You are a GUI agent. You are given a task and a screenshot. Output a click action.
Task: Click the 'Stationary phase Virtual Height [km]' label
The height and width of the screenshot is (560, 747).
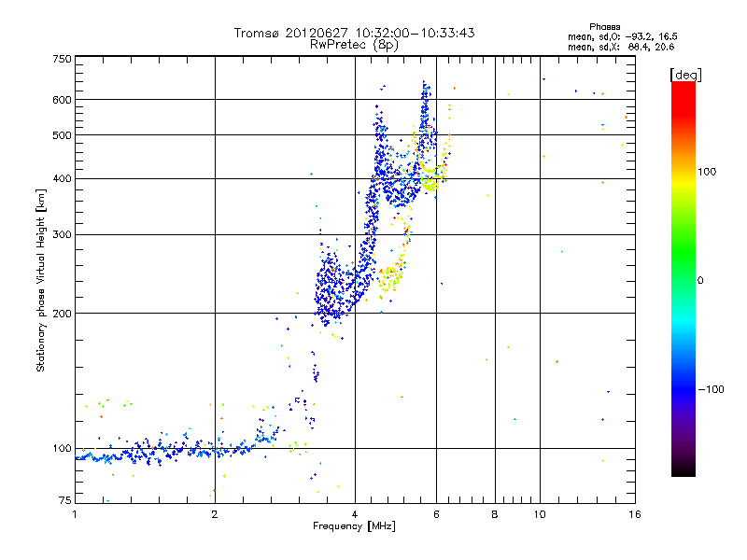[41, 281]
